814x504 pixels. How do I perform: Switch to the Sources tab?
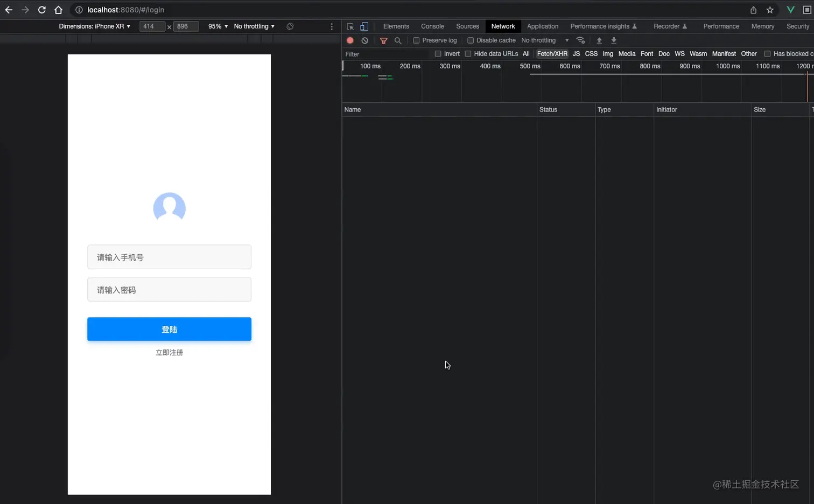[x=467, y=26]
